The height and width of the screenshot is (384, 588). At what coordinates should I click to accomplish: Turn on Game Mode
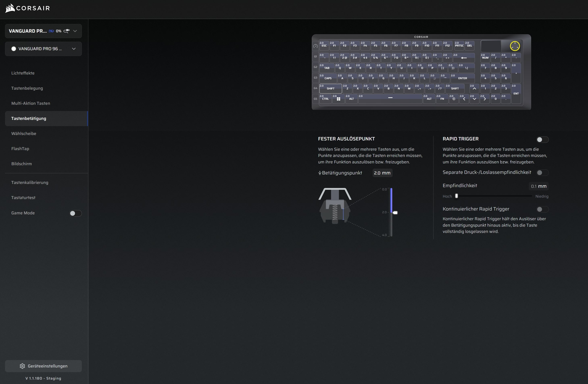[x=75, y=213]
